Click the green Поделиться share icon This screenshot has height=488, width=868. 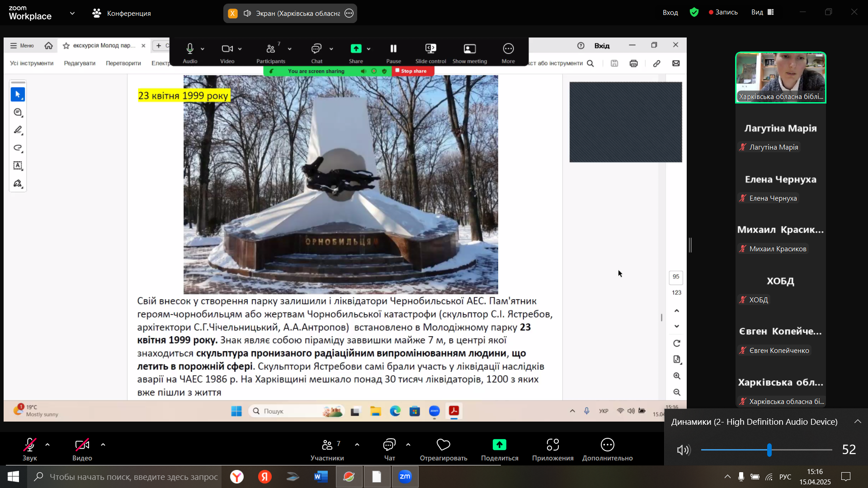click(499, 445)
